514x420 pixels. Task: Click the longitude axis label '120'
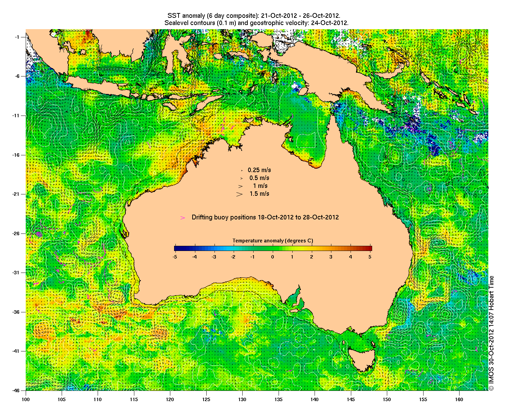[x=170, y=399]
